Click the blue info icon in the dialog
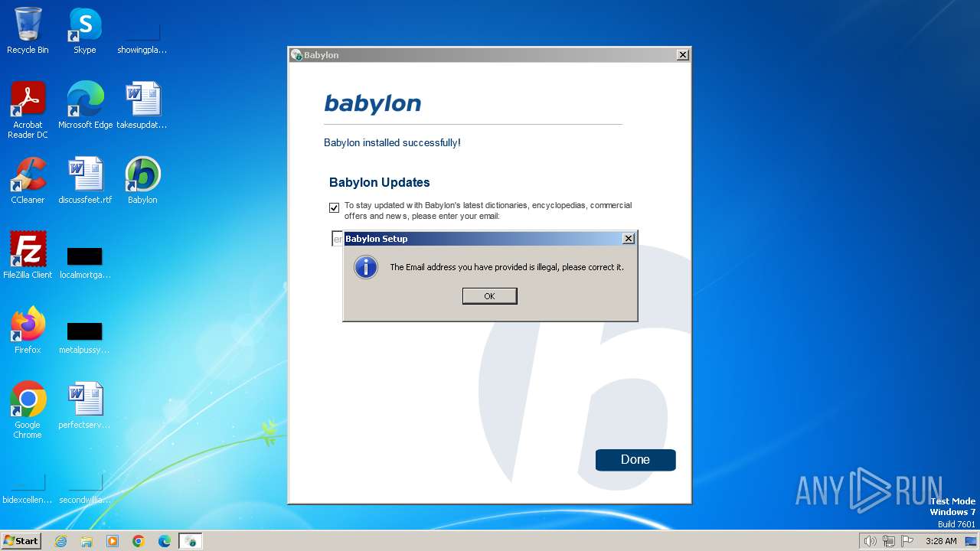 [366, 267]
